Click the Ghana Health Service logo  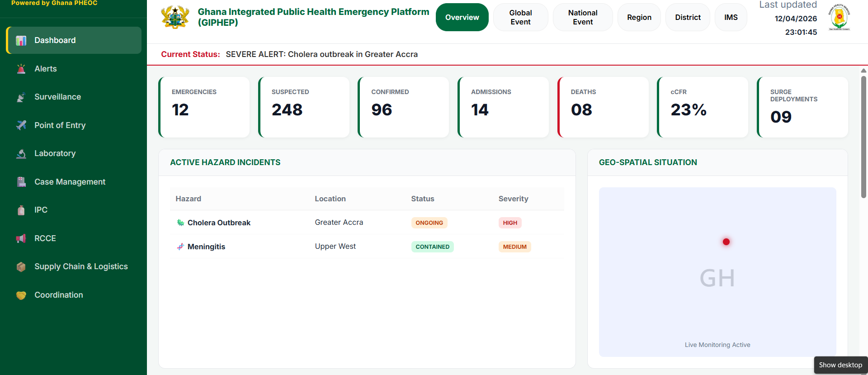pyautogui.click(x=839, y=17)
